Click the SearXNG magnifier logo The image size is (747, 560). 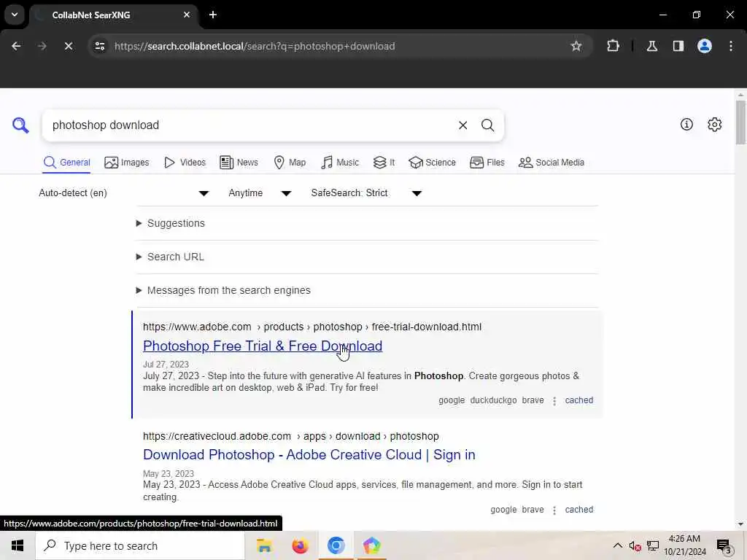click(20, 125)
